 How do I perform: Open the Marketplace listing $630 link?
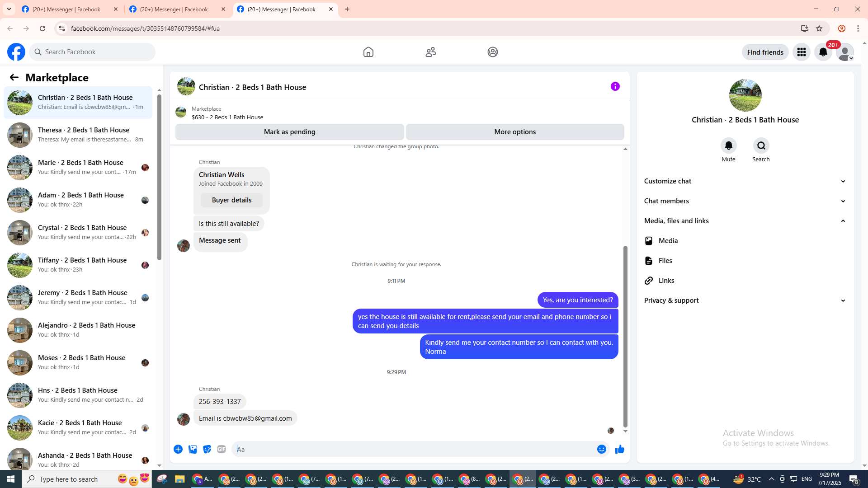(x=227, y=117)
